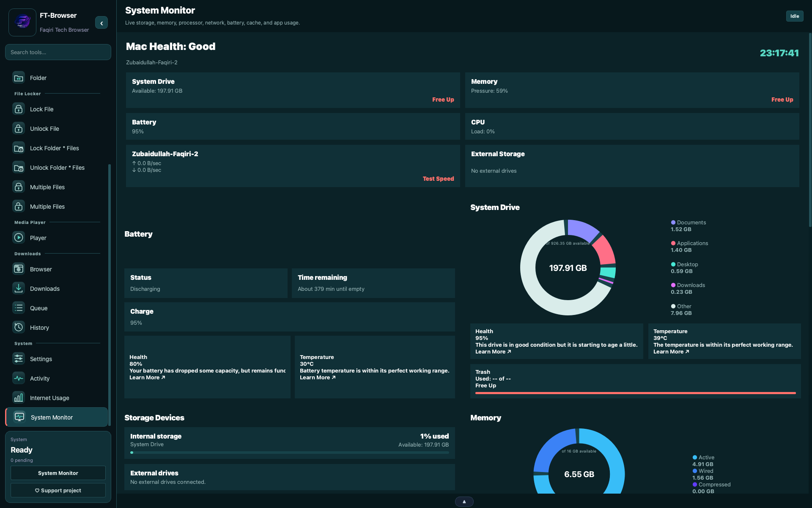The height and width of the screenshot is (508, 812).
Task: Open the Player menu item
Action: (57, 238)
